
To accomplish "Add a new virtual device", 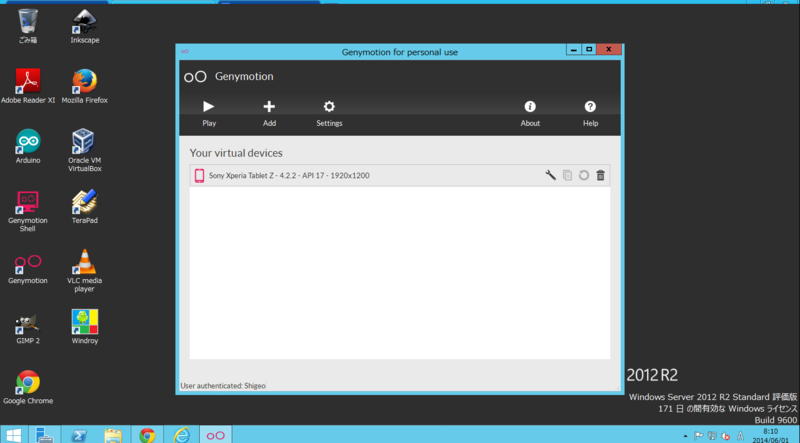I will tap(269, 113).
